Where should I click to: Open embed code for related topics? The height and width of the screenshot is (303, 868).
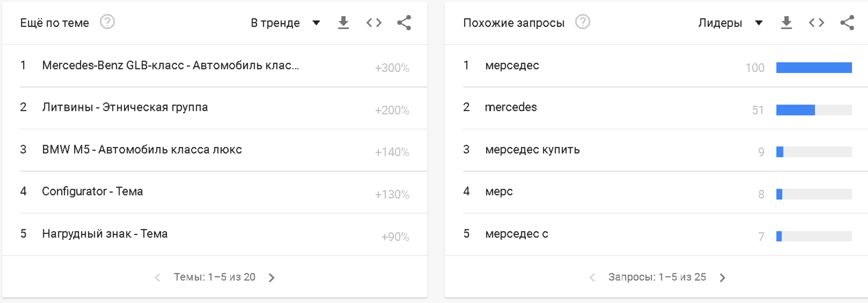point(374,23)
